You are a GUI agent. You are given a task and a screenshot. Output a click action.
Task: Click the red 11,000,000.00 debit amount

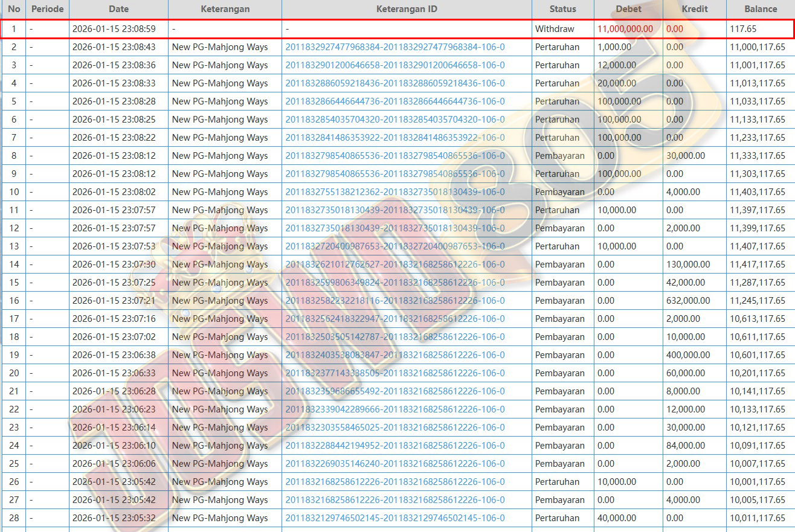[625, 29]
